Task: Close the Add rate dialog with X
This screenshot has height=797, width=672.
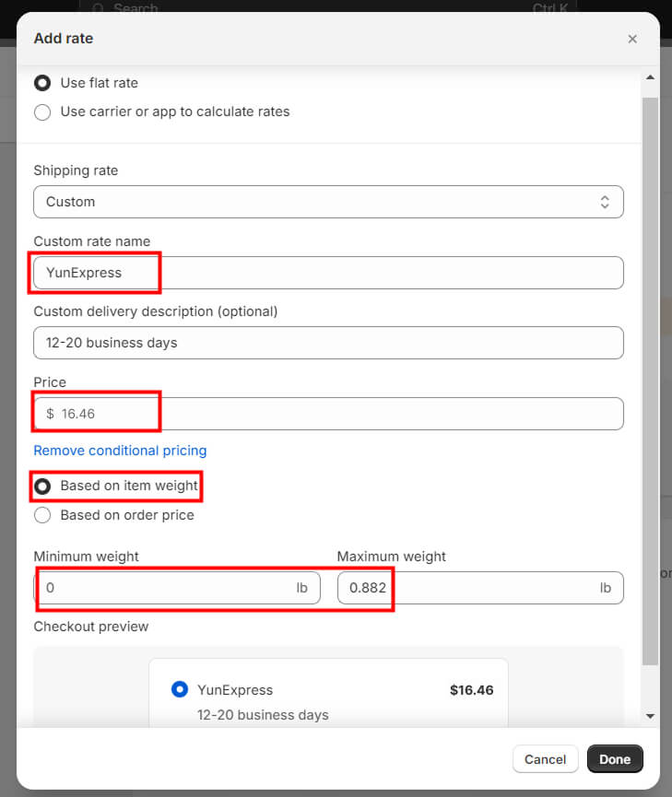Action: tap(631, 39)
